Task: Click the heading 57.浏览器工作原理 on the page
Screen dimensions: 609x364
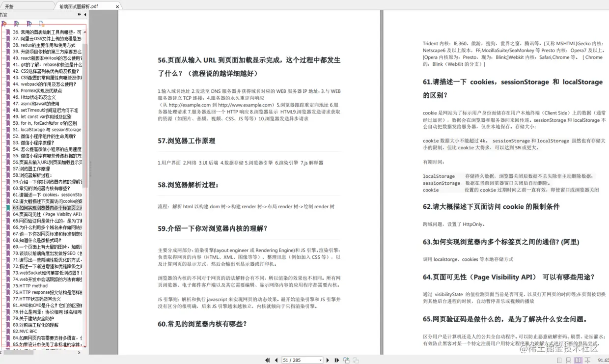Action: (x=186, y=140)
